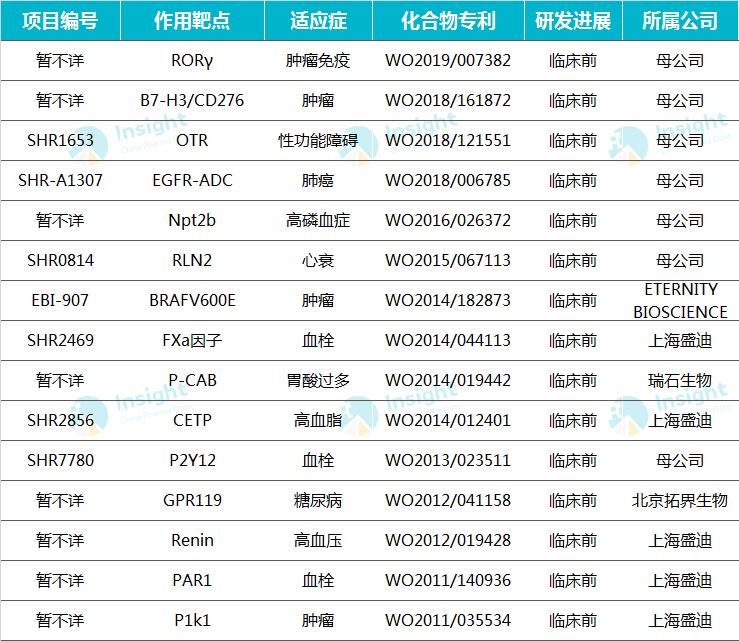Screen dimensions: 739x641
Task: Select patent WO2014/182873
Action: 448,301
